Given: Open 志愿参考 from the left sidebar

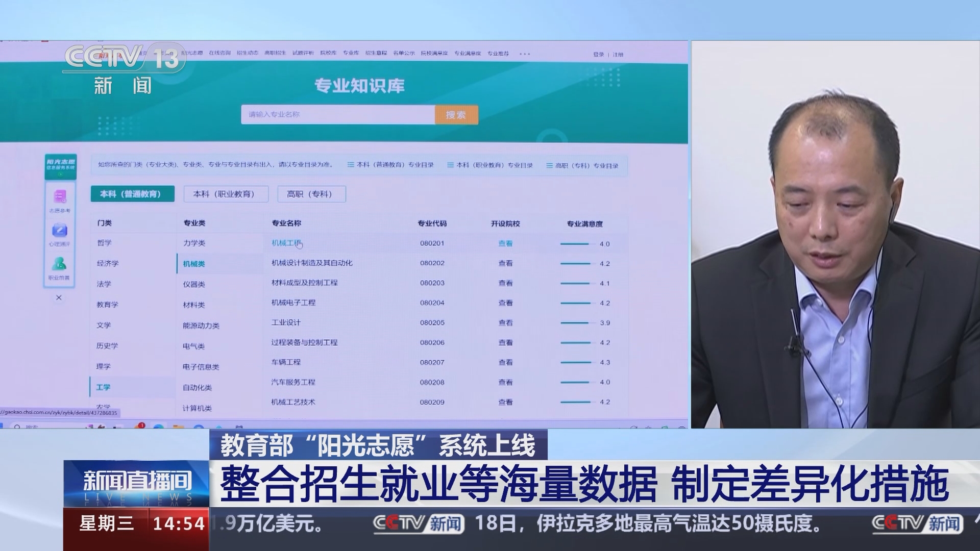Looking at the screenshot, I should point(59,199).
